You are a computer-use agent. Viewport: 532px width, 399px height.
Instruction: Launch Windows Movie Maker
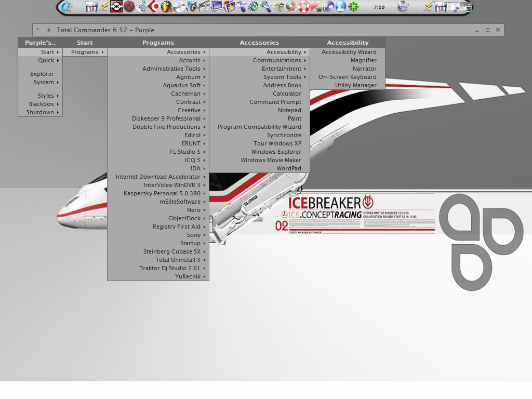tap(259, 160)
